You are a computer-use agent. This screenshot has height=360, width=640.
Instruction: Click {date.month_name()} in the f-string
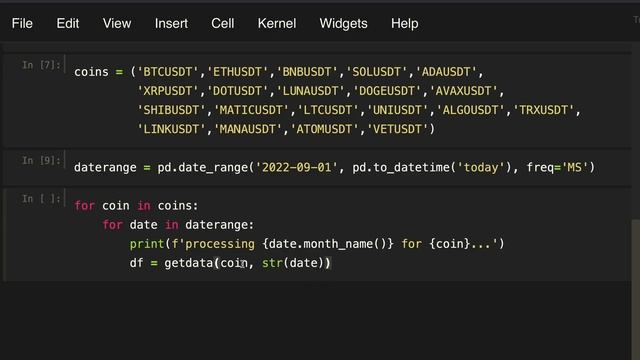tap(328, 244)
